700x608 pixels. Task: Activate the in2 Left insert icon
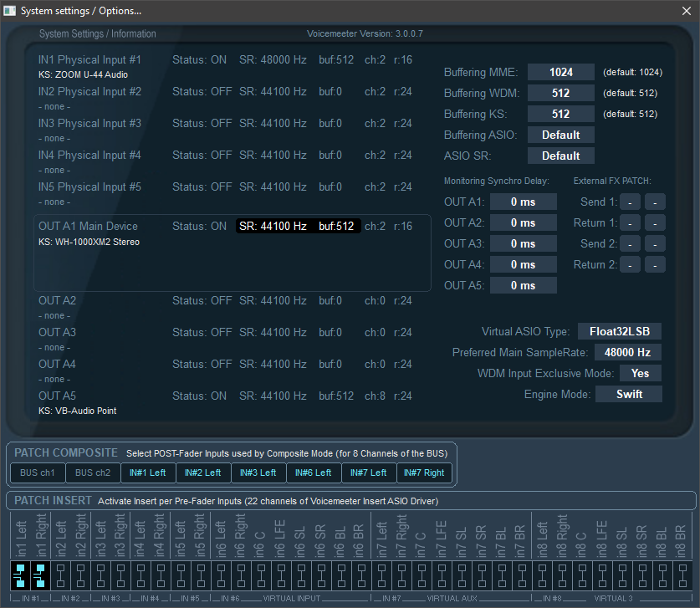tap(60, 575)
